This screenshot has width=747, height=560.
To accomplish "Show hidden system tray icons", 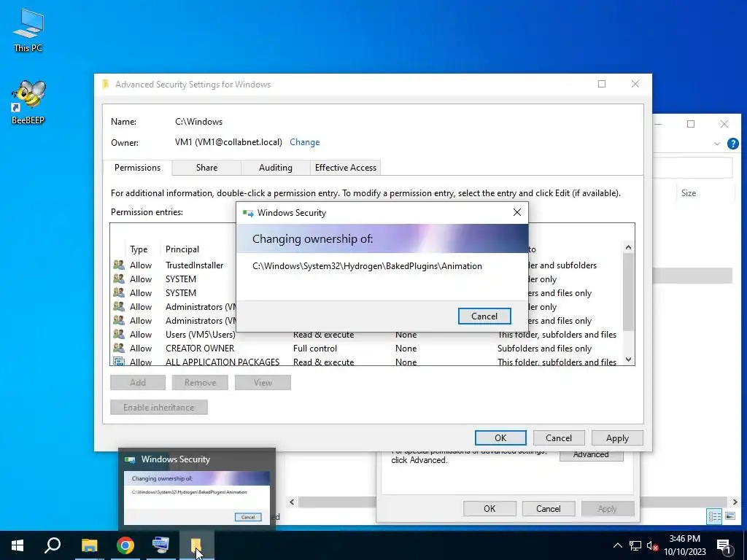I will point(617,545).
